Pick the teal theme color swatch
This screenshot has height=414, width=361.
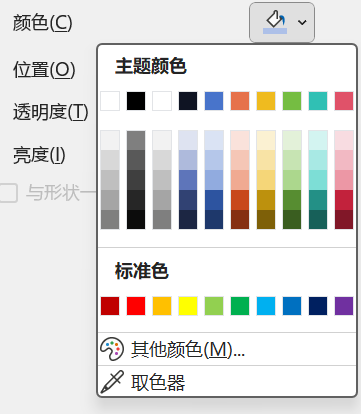(318, 101)
